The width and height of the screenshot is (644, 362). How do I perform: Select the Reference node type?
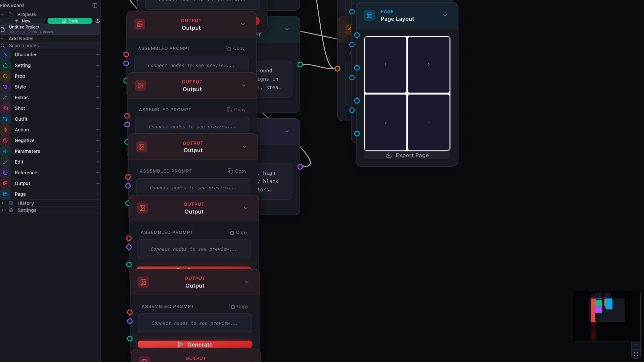pos(50,173)
